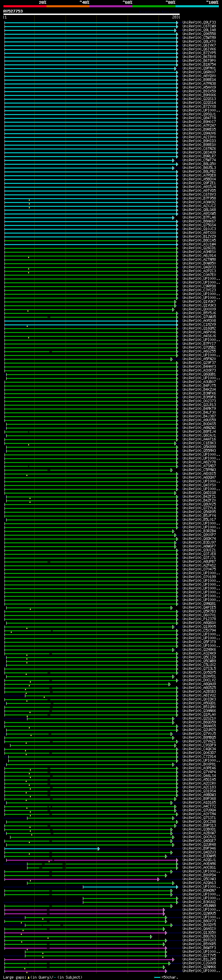Select the UniRef100_A2I9Y0 label

tap(199, 137)
